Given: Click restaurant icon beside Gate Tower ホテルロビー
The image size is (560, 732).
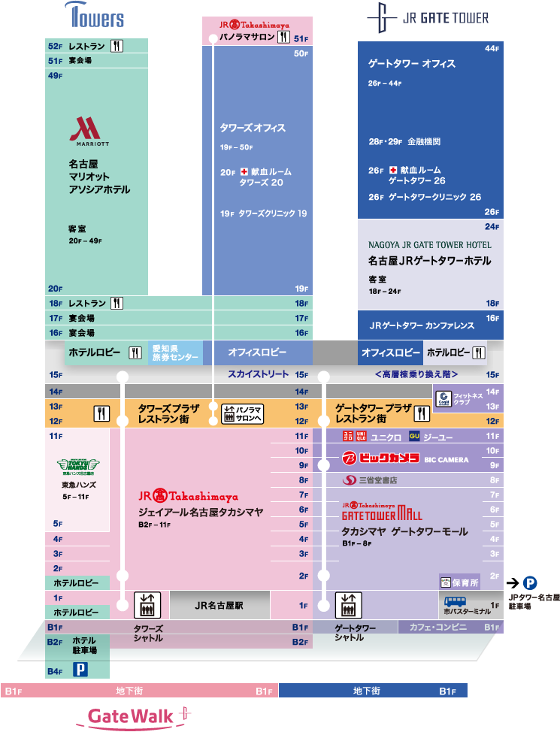Looking at the screenshot, I should (479, 352).
